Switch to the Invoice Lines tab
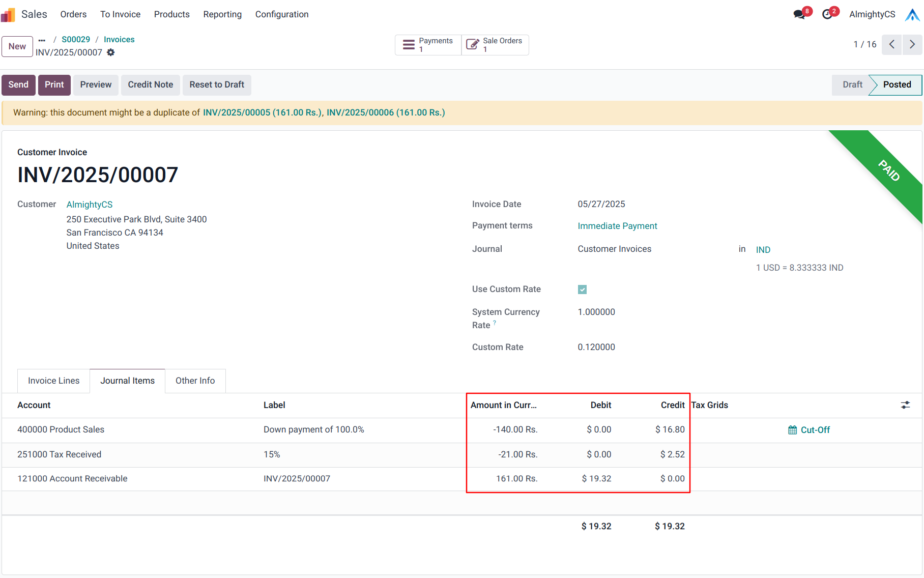This screenshot has height=578, width=924. point(53,381)
